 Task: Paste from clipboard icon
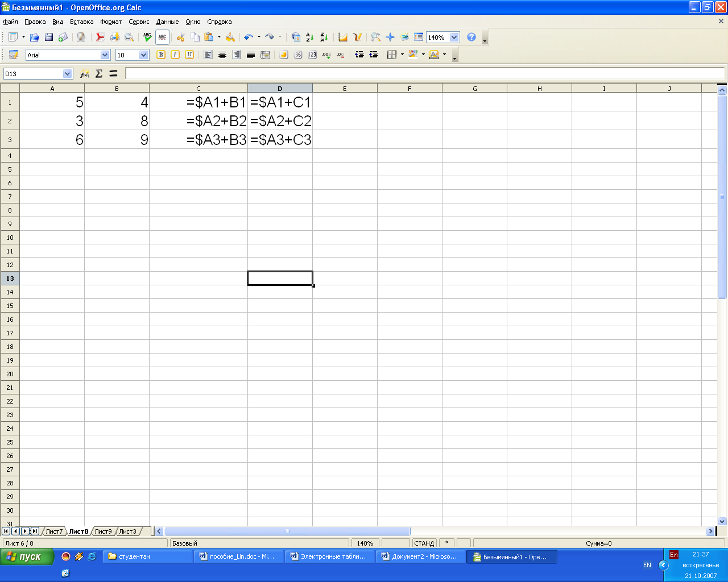tap(209, 38)
